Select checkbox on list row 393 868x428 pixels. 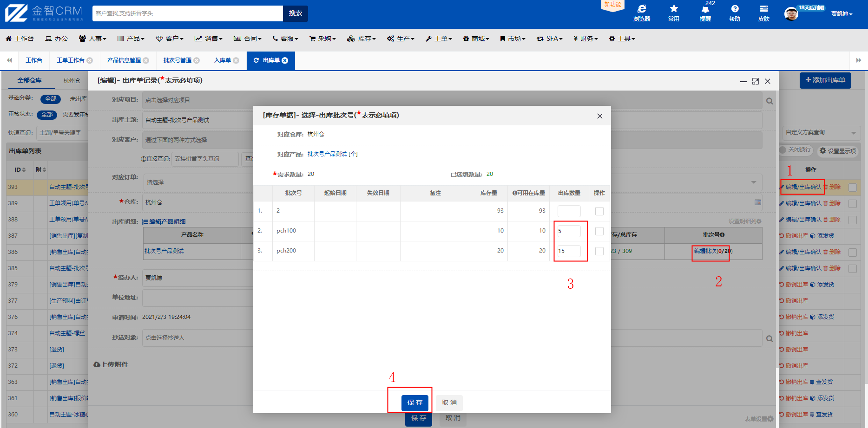tap(853, 188)
